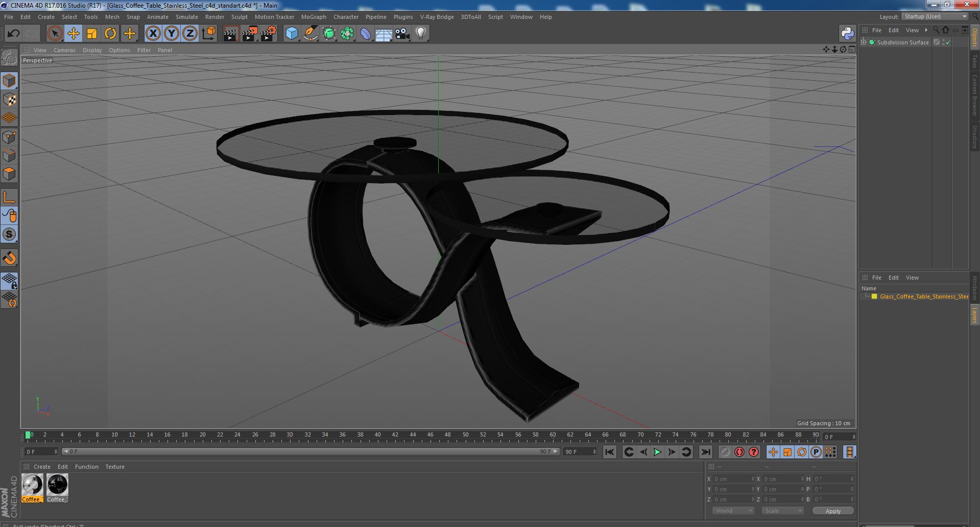The width and height of the screenshot is (980, 527).
Task: Enable Axis mode icon
Action: (9, 197)
